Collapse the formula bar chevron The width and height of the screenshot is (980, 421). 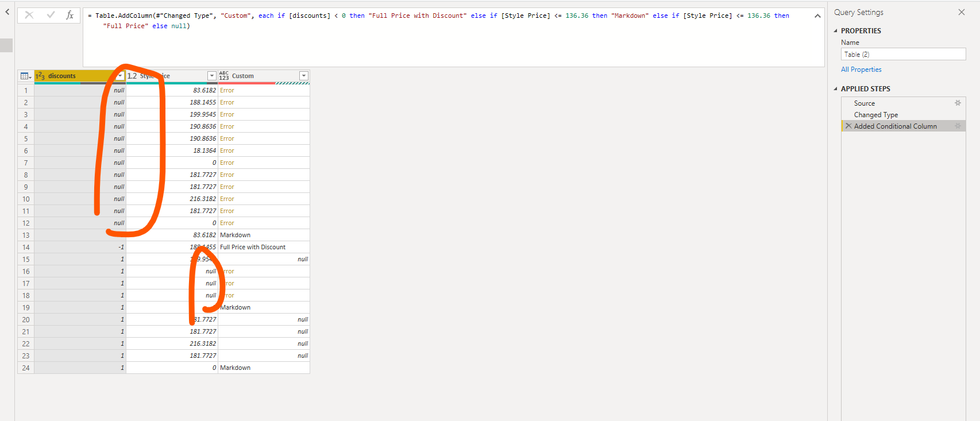(x=817, y=16)
